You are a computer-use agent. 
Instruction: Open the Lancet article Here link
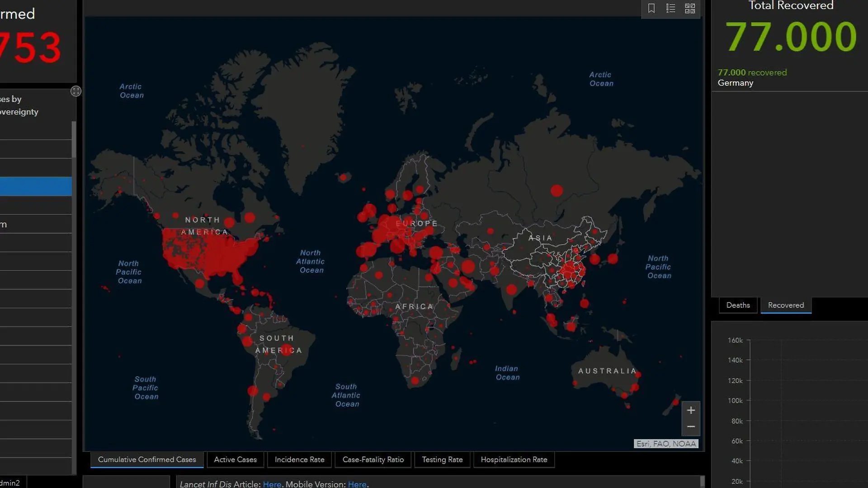(x=272, y=484)
